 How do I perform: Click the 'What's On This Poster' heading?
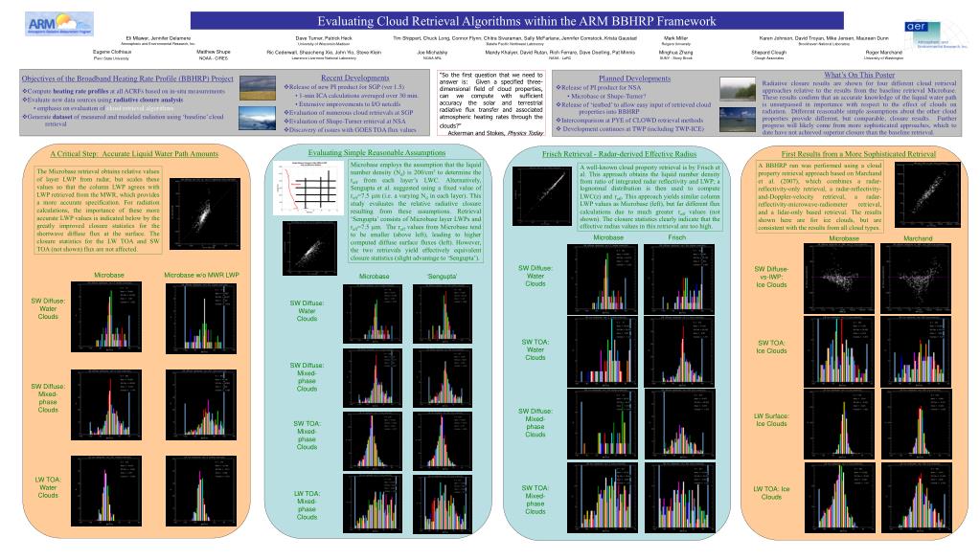[x=859, y=75]
